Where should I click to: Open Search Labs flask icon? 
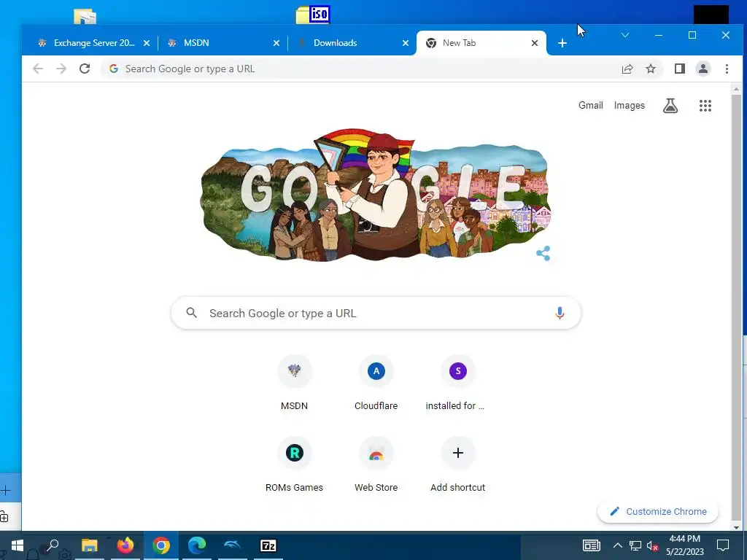(x=670, y=105)
